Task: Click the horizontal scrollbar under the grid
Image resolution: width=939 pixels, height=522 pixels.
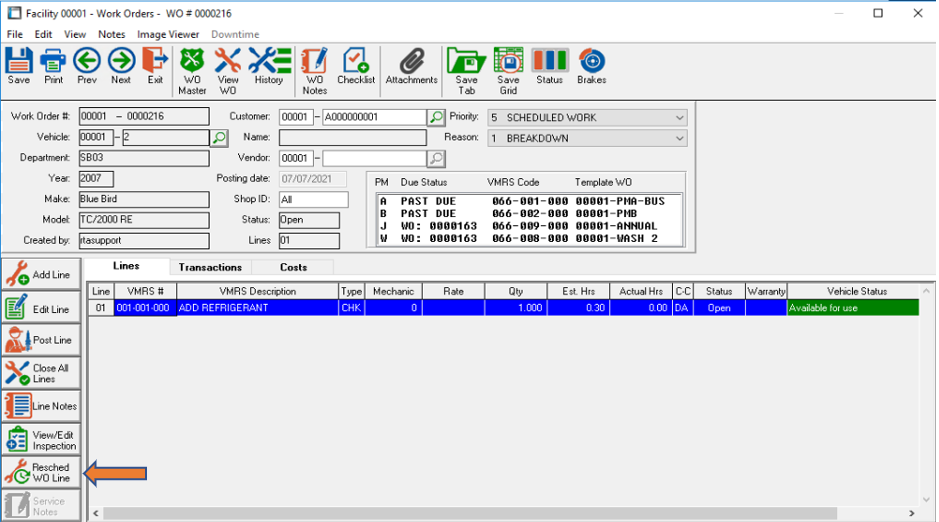Action: [x=500, y=514]
